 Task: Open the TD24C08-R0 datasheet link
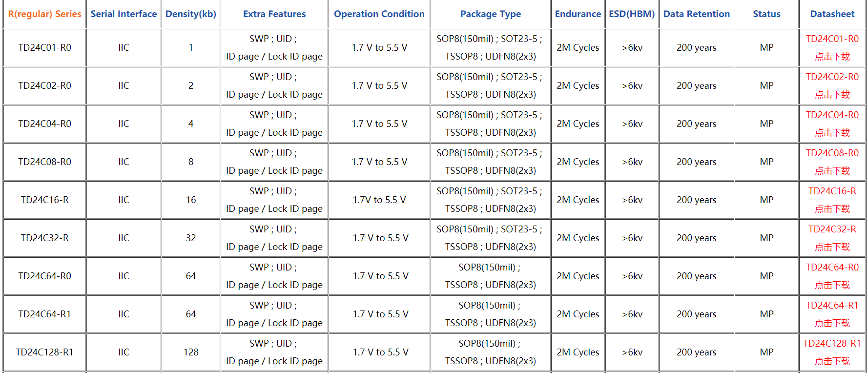[x=832, y=153]
